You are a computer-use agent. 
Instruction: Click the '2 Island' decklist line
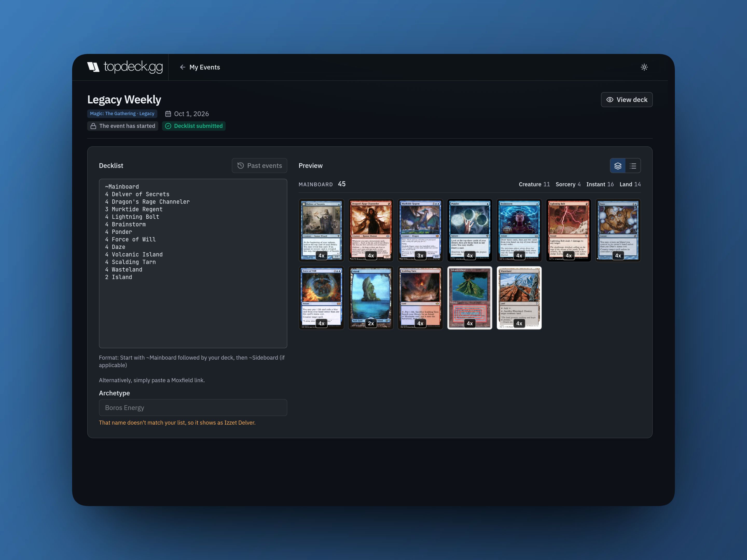pos(119,277)
